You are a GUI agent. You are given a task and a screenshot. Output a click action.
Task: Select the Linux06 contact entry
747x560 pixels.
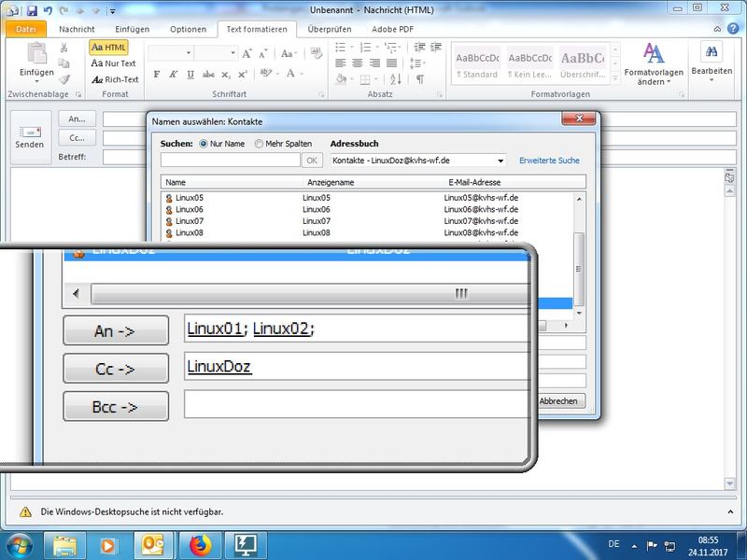point(190,210)
